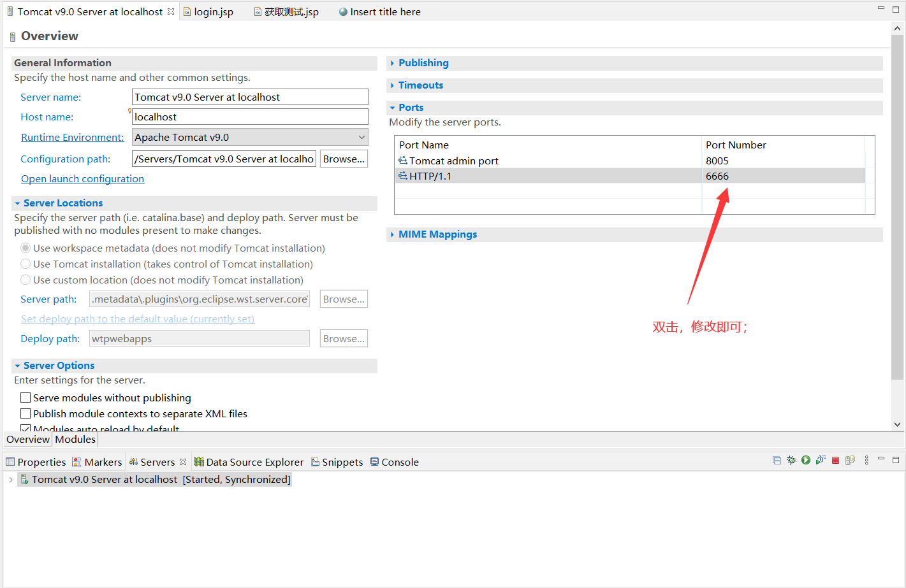This screenshot has width=906, height=588.
Task: Expand the Publishing section
Action: pyautogui.click(x=392, y=63)
